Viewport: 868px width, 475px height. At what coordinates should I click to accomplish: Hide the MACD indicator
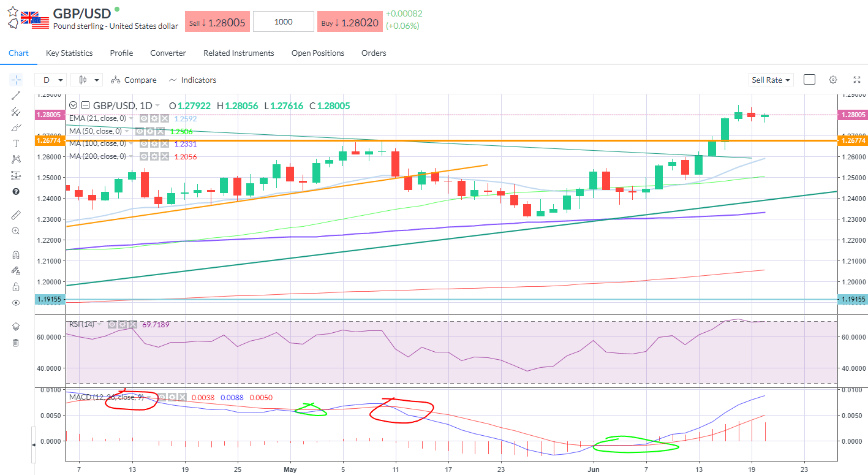[162, 397]
